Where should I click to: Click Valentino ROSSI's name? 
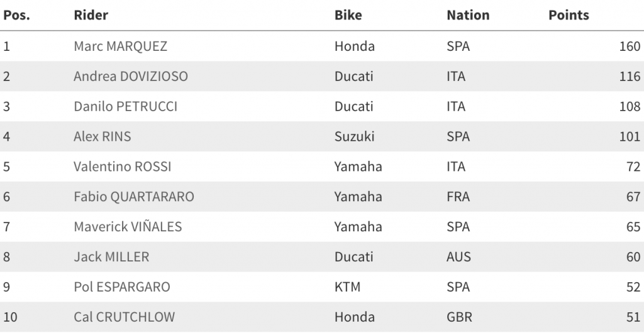(x=122, y=167)
